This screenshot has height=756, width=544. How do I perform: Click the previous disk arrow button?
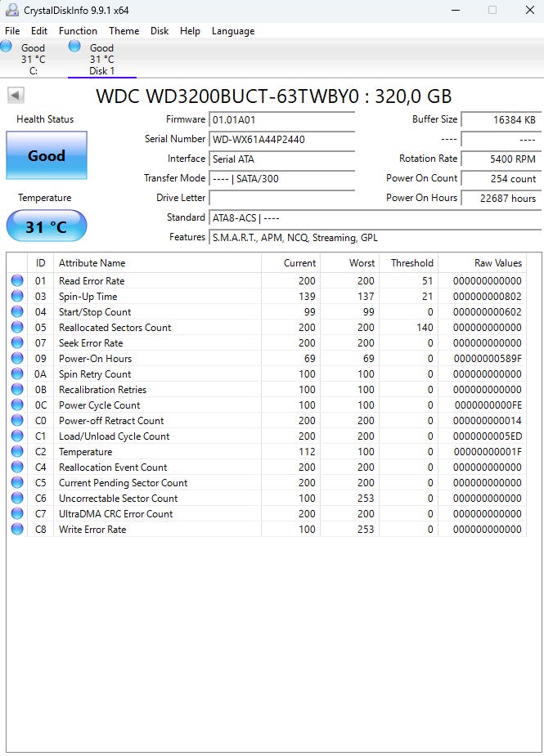(16, 95)
